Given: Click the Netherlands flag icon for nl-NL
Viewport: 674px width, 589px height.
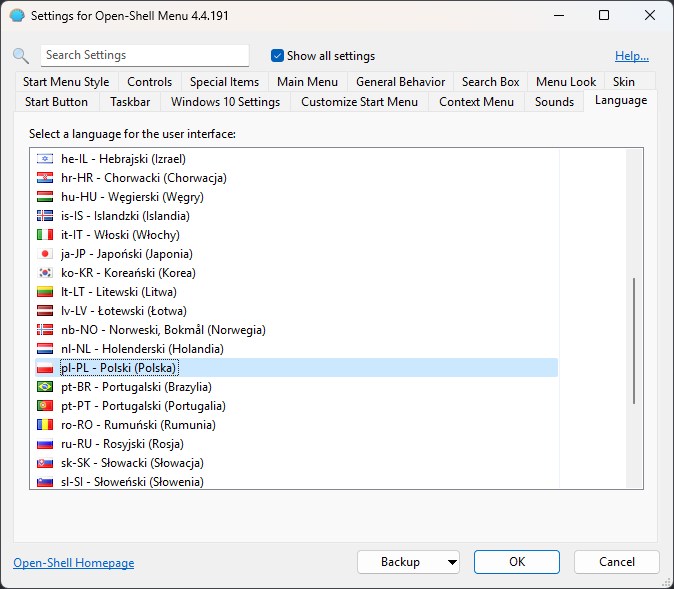Looking at the screenshot, I should (45, 349).
